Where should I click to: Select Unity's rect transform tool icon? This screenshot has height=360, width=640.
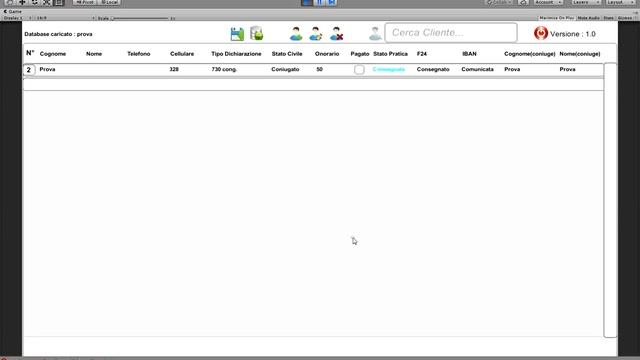[x=59, y=2]
